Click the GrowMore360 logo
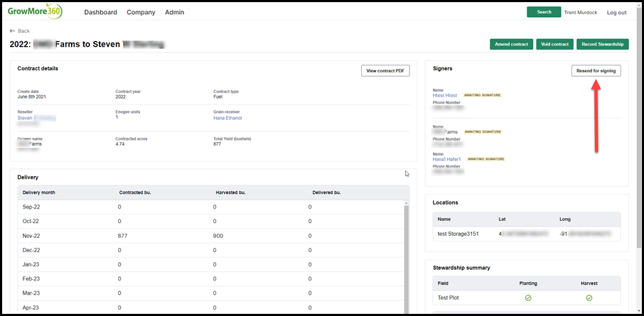 tap(35, 11)
